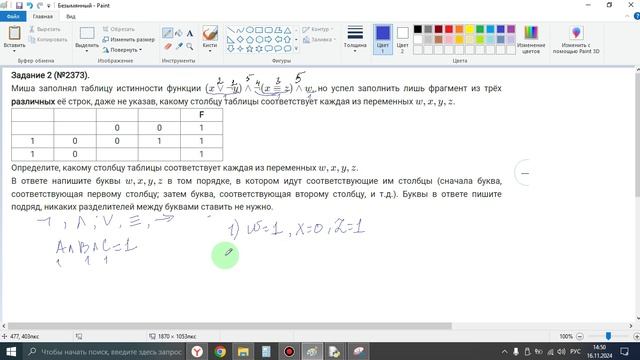Image resolution: width=640 pixels, height=360 pixels.
Task: Activate Color 1 (Цвет 1) selector
Action: coord(382,39)
